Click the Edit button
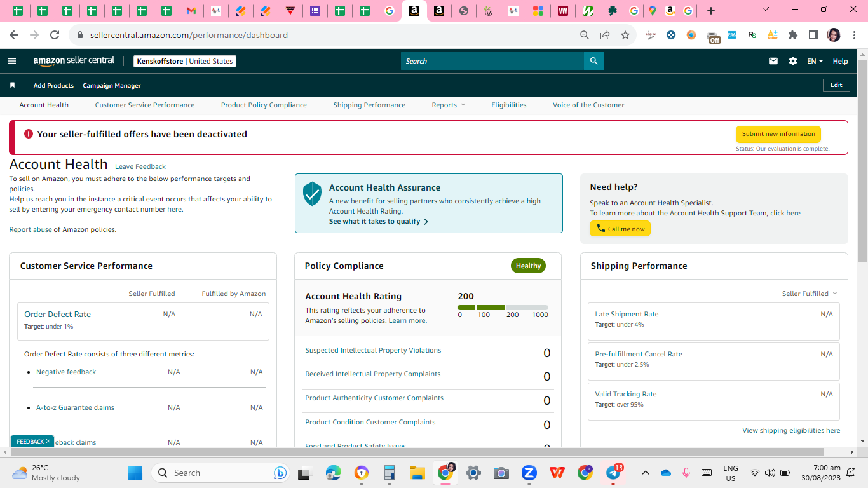Image resolution: width=868 pixels, height=488 pixels. pyautogui.click(x=836, y=85)
